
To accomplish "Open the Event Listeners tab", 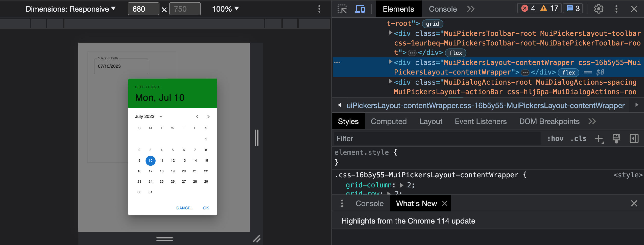I will 481,121.
